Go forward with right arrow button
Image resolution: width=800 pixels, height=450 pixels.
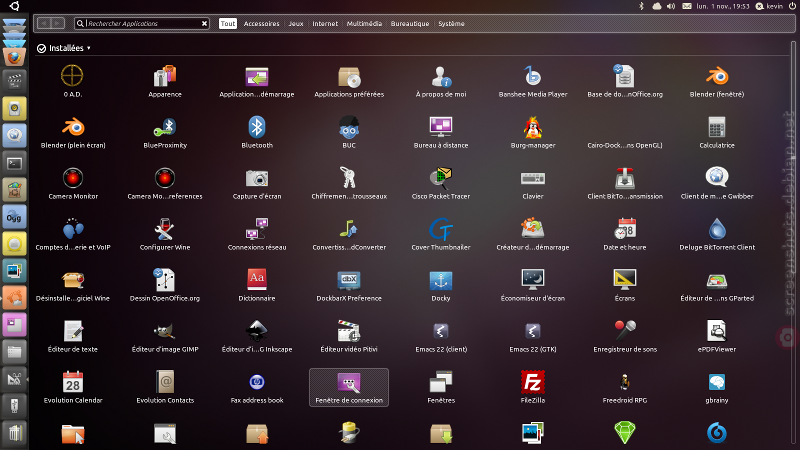(x=58, y=23)
